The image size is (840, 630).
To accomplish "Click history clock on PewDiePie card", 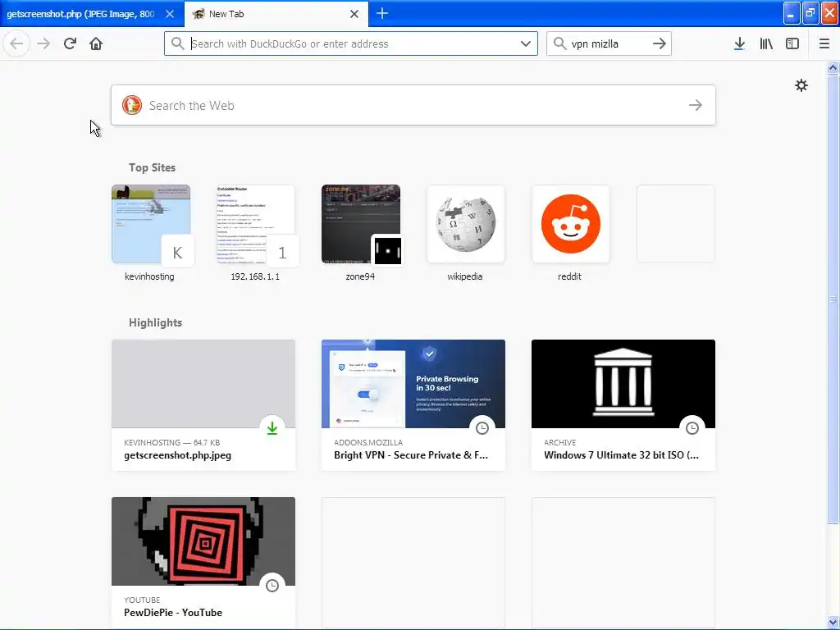I will (272, 586).
